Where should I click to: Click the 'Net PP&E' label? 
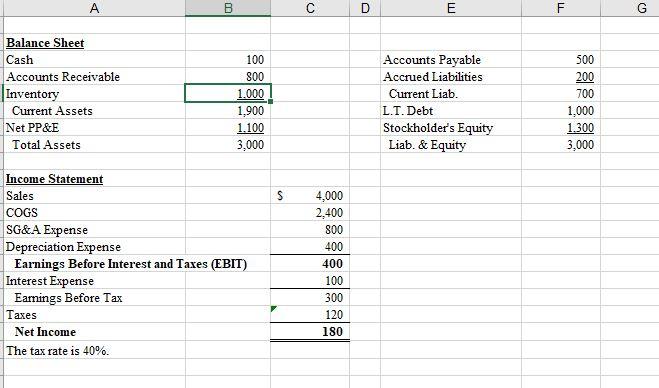tap(32, 127)
